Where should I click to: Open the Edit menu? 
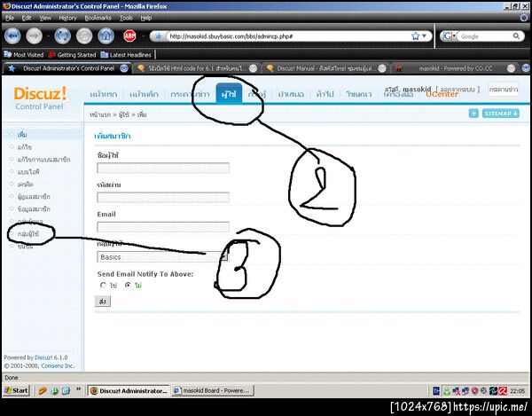pyautogui.click(x=27, y=18)
